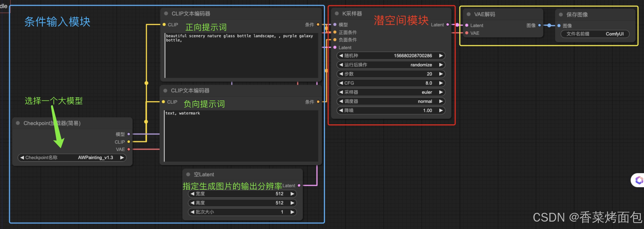Image resolution: width=644 pixels, height=229 pixels.
Task: Choose next Checkpoint名称 model after AWPainting_v1.3
Action: point(122,157)
